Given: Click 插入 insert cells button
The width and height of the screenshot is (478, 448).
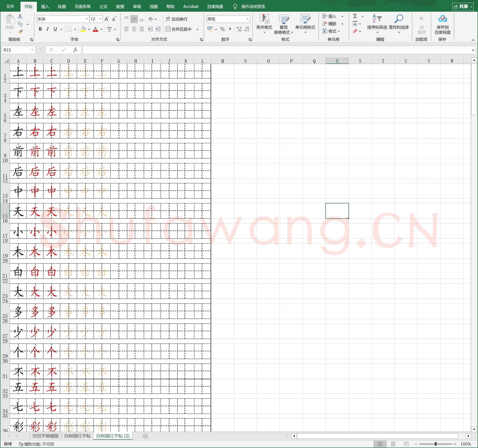Looking at the screenshot, I should click(330, 16).
